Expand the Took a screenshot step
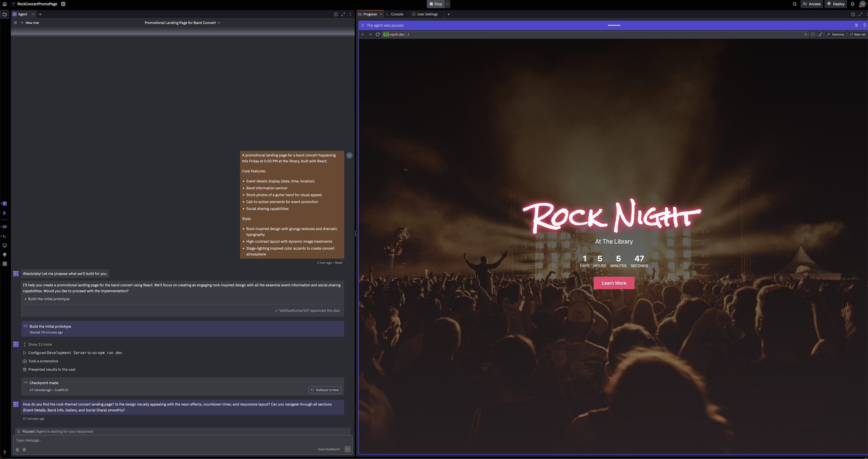868x459 pixels. (41, 361)
